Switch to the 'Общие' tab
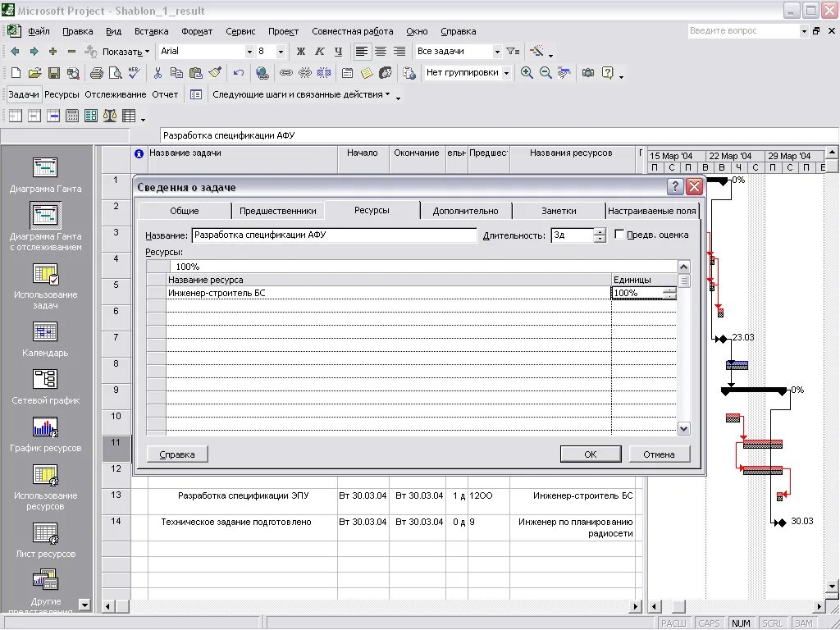Image resolution: width=840 pixels, height=630 pixels. pyautogui.click(x=185, y=211)
